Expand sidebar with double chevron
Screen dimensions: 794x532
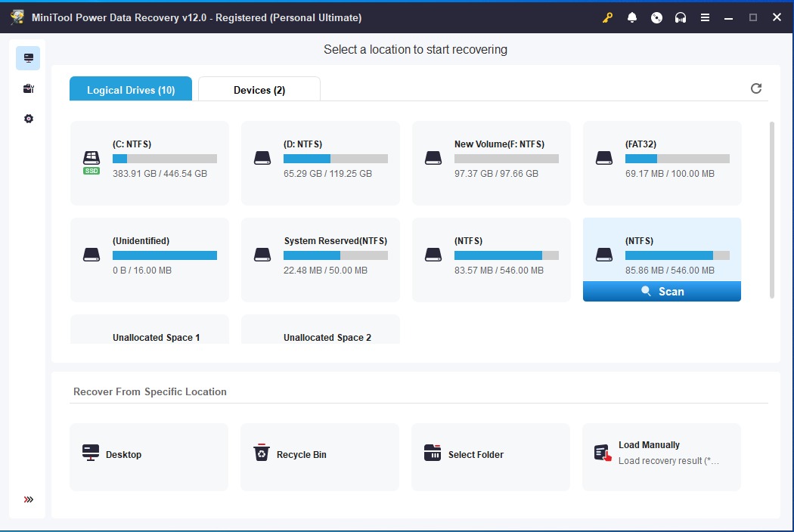(x=29, y=500)
